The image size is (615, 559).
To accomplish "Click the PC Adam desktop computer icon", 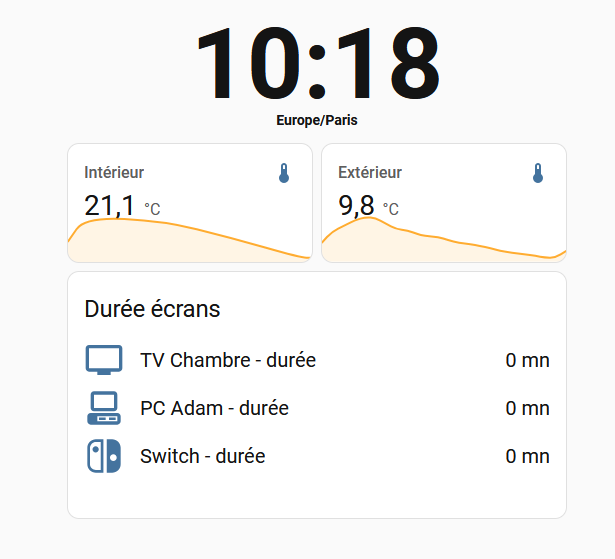I will [104, 408].
